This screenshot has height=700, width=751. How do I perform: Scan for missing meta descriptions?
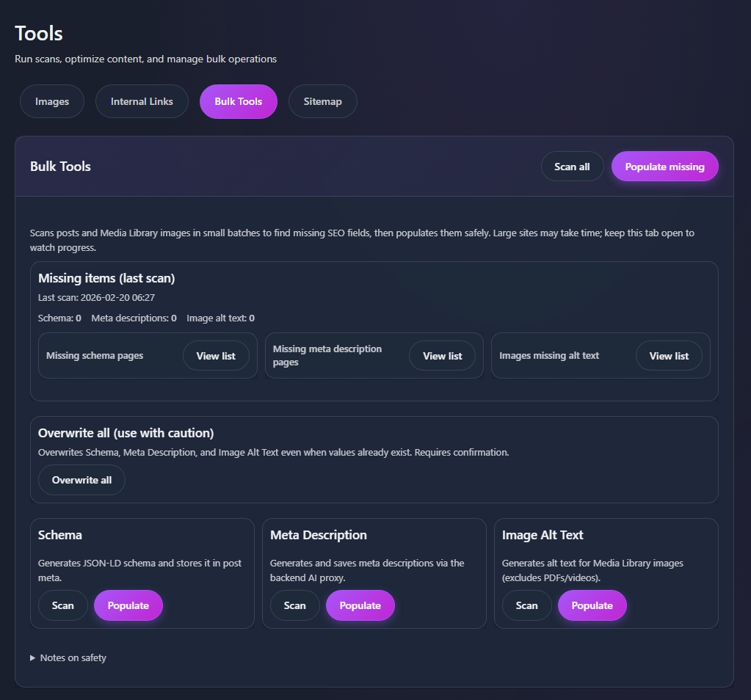pyautogui.click(x=294, y=605)
